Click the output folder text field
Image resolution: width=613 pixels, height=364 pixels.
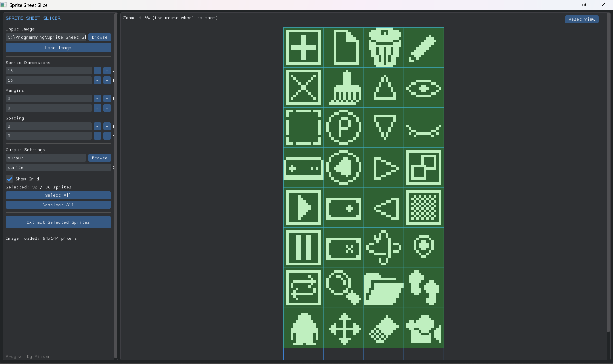coord(46,158)
